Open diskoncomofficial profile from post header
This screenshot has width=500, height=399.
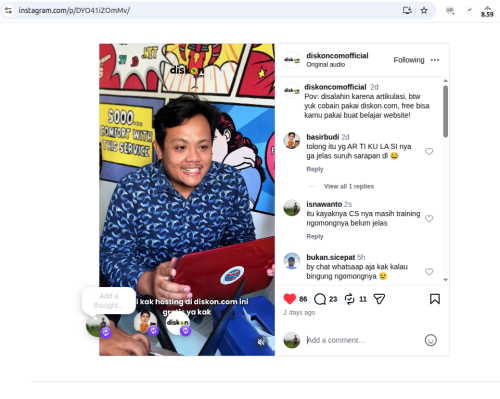click(337, 56)
